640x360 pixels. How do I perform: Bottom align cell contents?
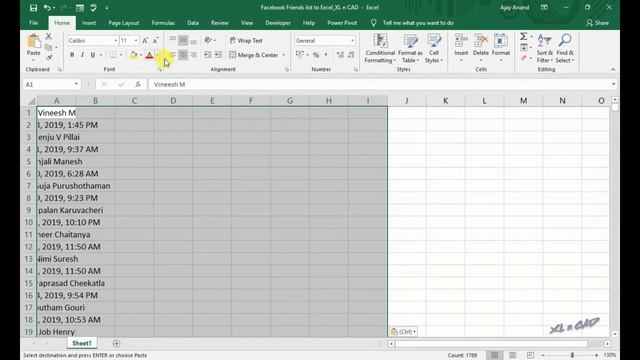193,40
